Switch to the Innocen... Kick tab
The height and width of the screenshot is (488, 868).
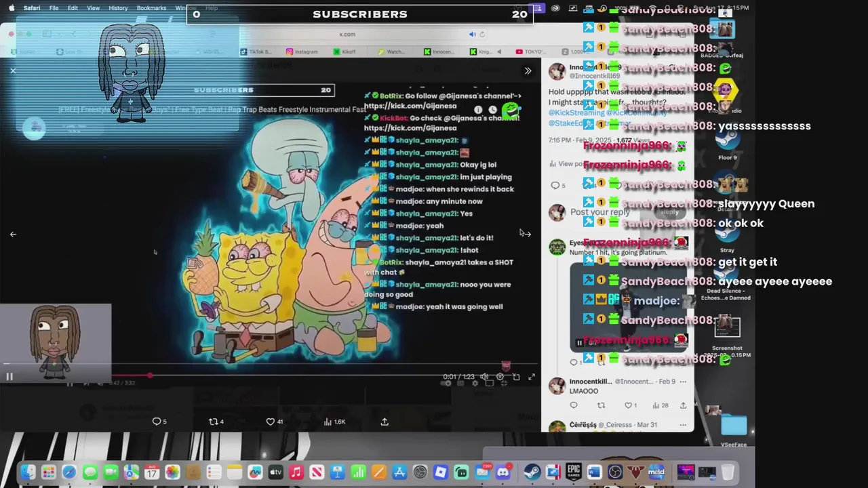(x=439, y=52)
